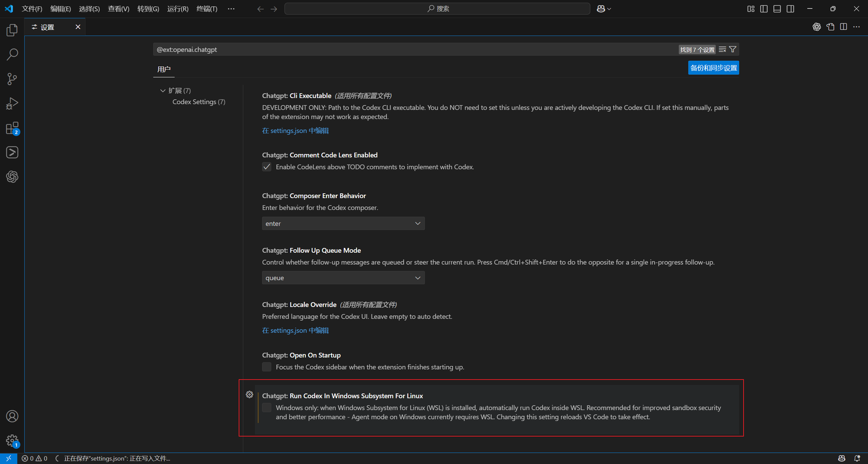Click the OpenAI icon in editor toolbar

(x=816, y=27)
